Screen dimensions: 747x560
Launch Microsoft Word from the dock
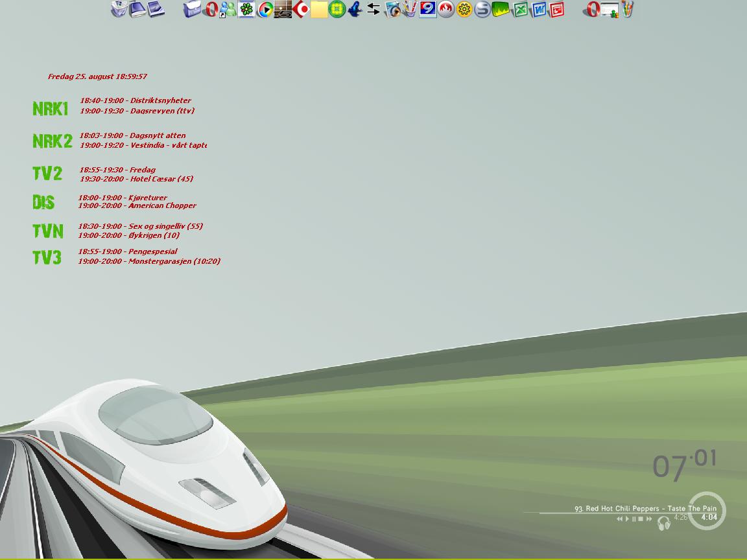538,10
